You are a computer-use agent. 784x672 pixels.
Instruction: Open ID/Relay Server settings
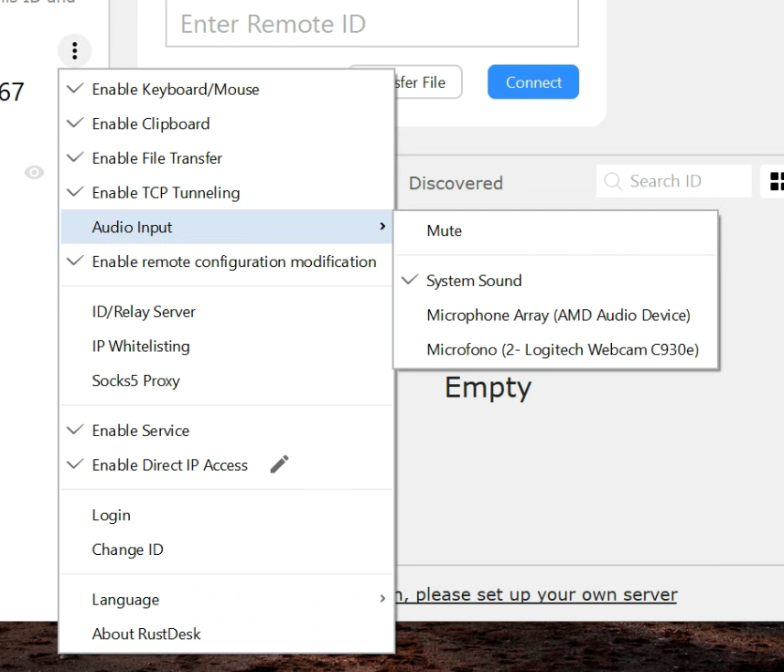pyautogui.click(x=143, y=311)
